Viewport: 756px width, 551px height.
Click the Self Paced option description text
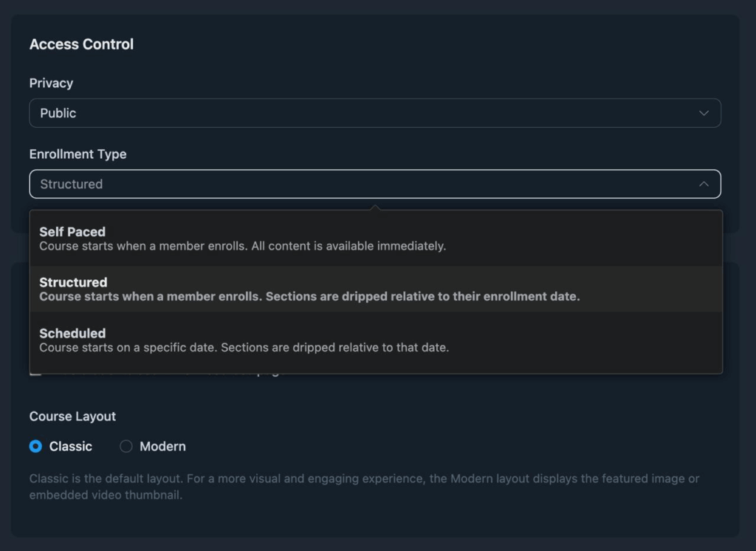[x=242, y=246]
